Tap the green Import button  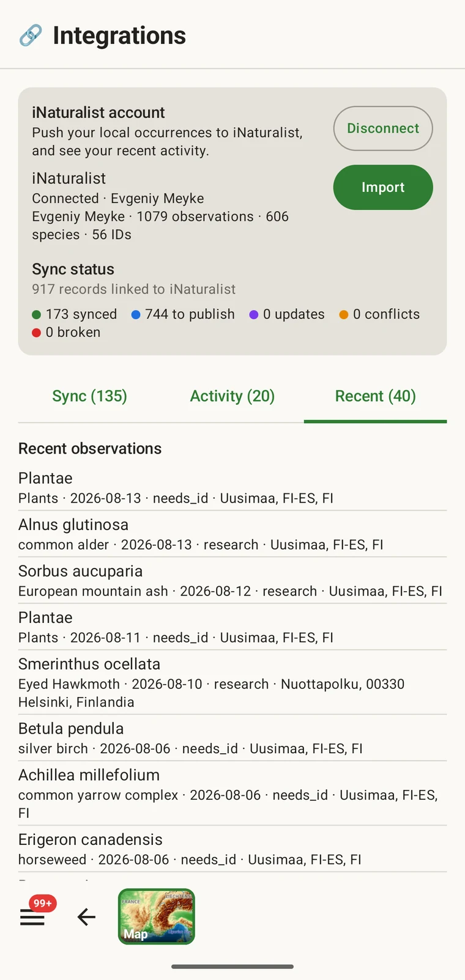383,187
